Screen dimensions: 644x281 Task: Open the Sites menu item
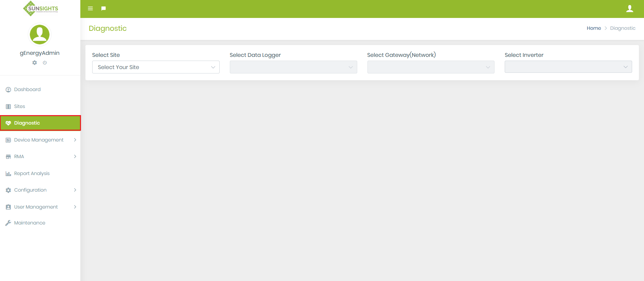point(19,106)
